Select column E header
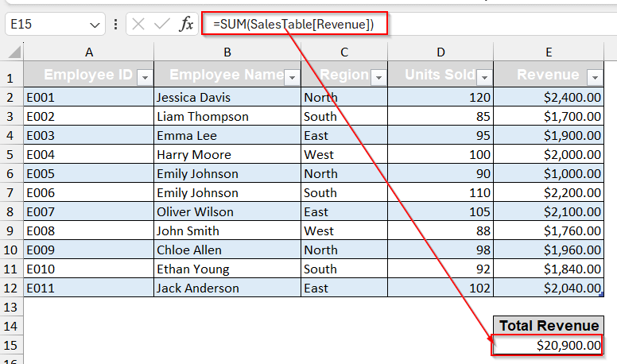The image size is (617, 364). (549, 52)
